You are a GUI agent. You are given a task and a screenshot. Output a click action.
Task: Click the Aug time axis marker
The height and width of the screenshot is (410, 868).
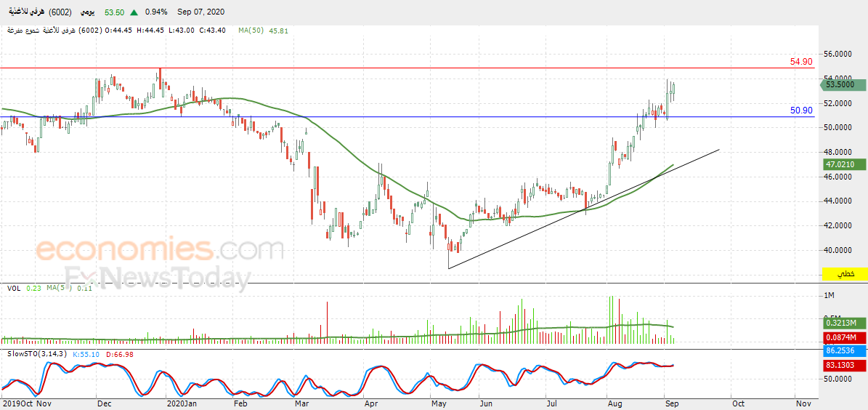click(x=613, y=403)
